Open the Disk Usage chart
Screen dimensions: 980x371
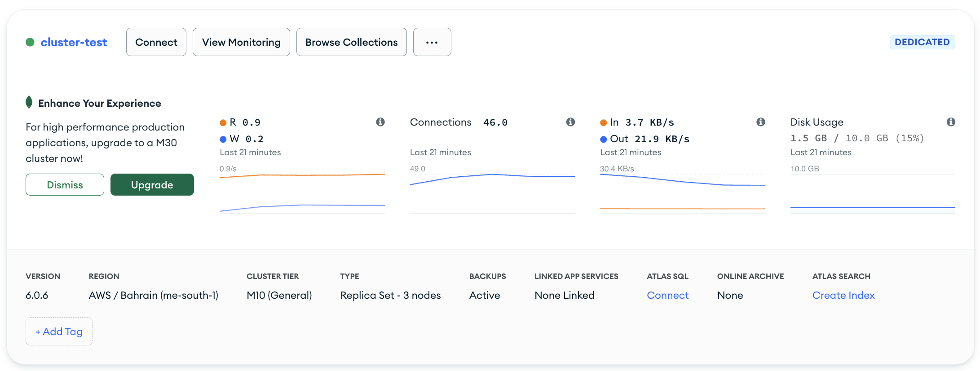click(873, 193)
